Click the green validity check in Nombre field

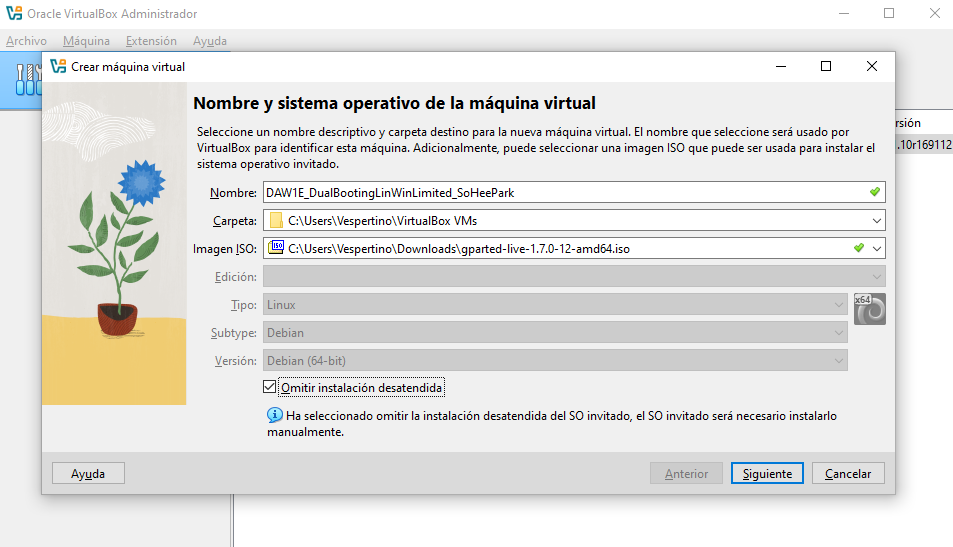click(x=875, y=192)
